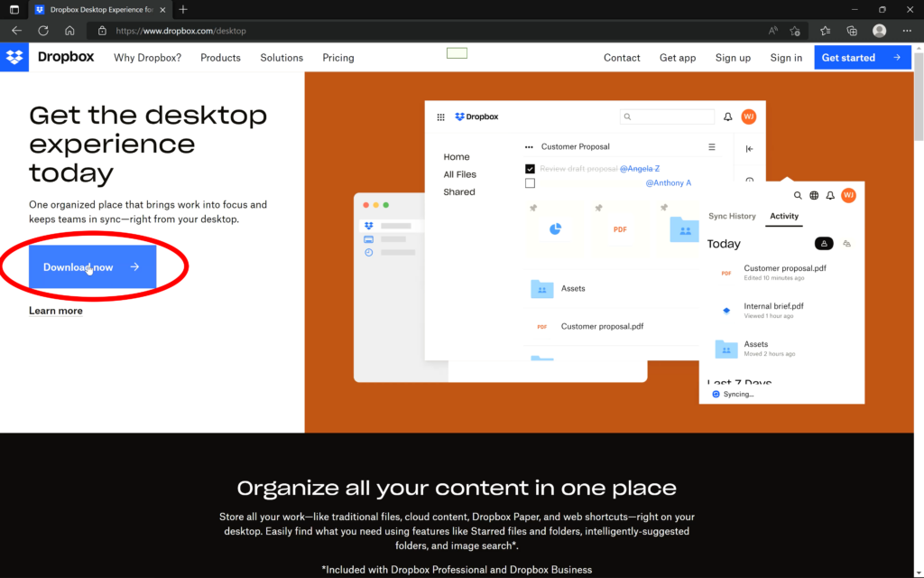Viewport: 924px width, 578px height.
Task: Click the browser address bar URL
Action: [180, 31]
